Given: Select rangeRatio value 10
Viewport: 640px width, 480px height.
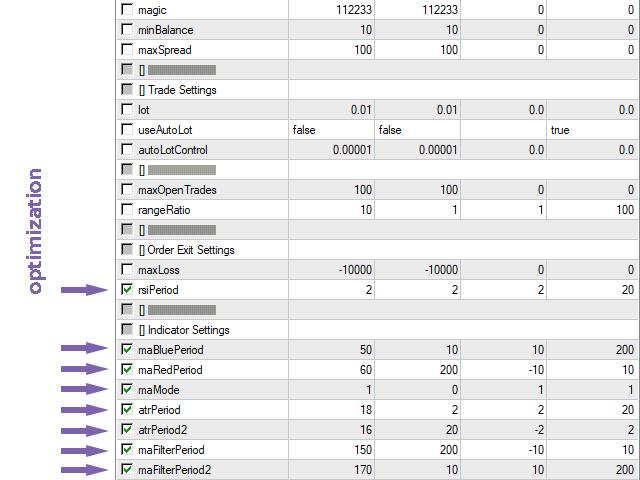Looking at the screenshot, I should click(x=331, y=209).
